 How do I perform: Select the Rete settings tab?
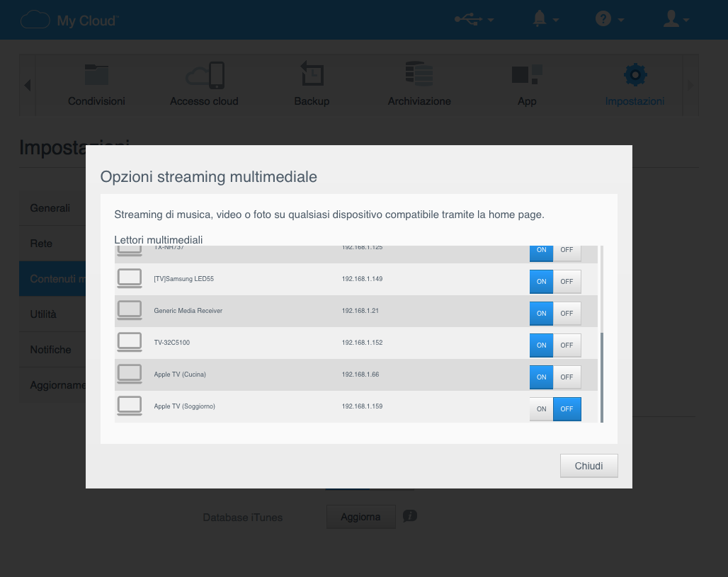pos(52,244)
